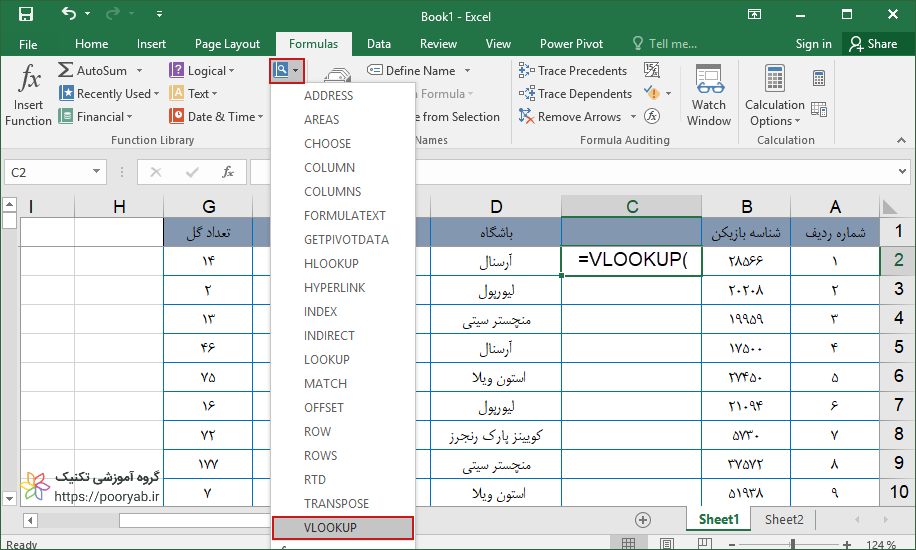Expand Define Name dropdown arrow

[467, 71]
